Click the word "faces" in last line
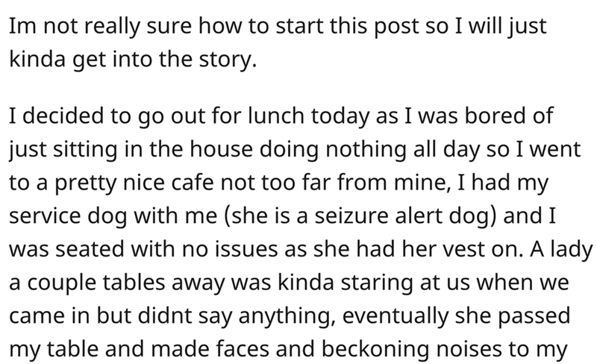This screenshot has height=364, width=597. [x=212, y=349]
